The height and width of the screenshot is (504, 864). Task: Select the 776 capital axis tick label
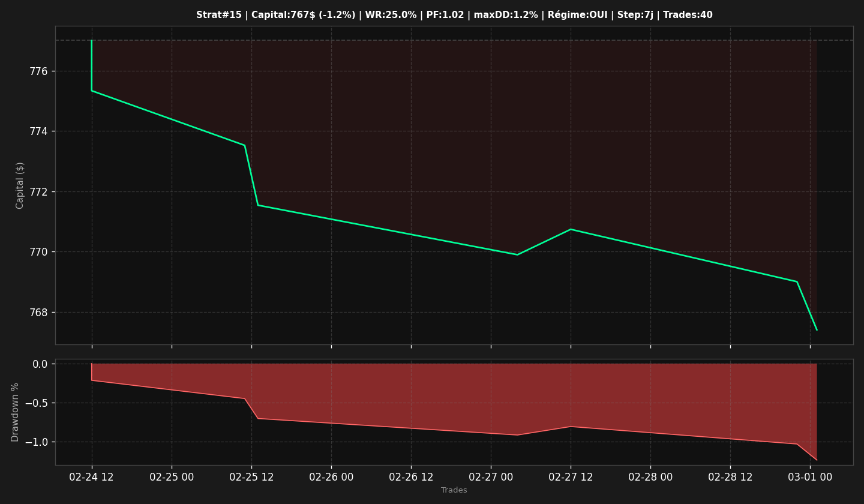[x=38, y=71]
